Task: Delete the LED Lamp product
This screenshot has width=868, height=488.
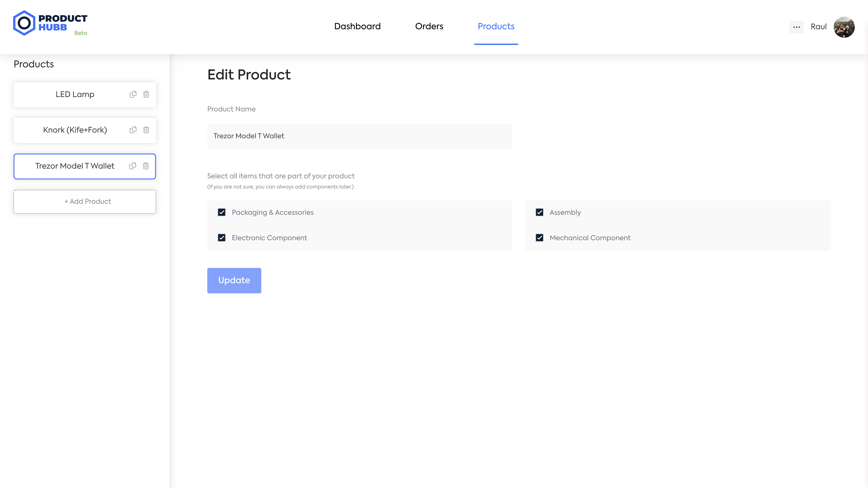Action: [x=146, y=94]
